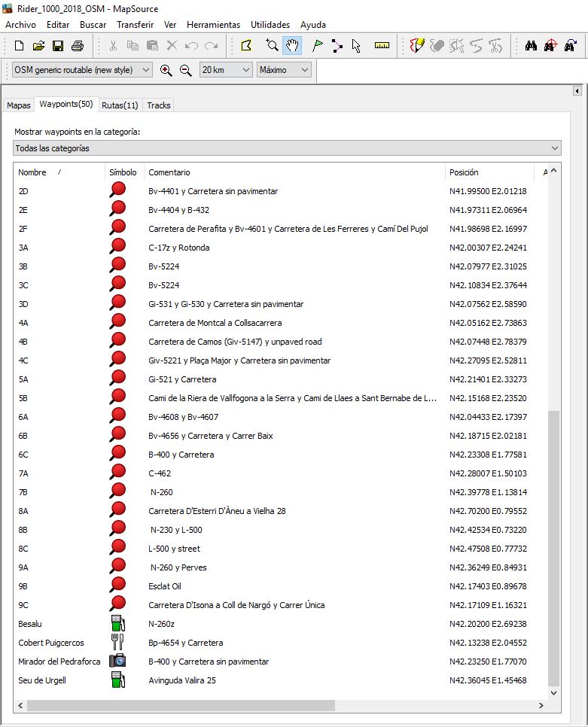
Task: Click the horizontal scrollbar thumb
Action: coord(181,706)
